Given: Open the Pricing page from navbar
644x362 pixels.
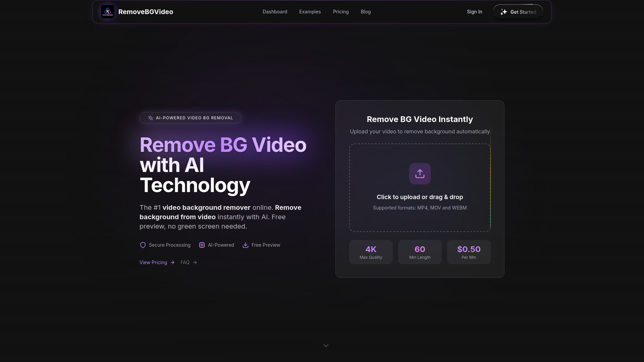Looking at the screenshot, I should click(340, 11).
